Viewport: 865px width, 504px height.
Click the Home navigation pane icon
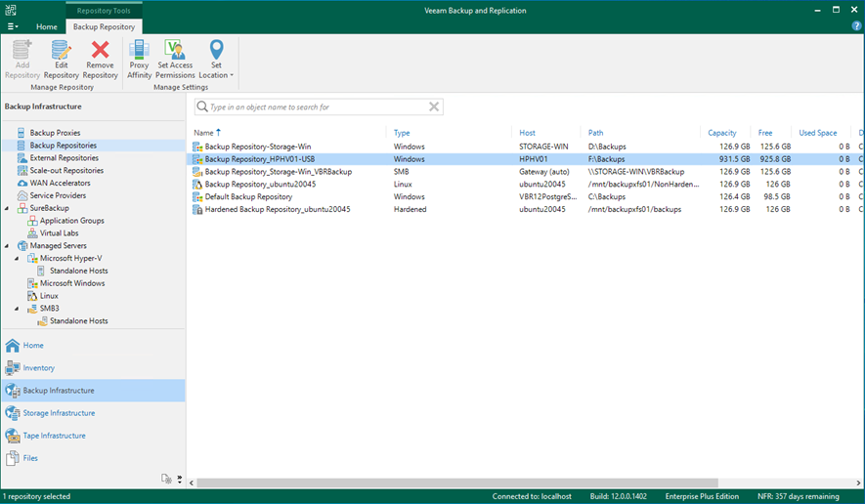tap(12, 345)
